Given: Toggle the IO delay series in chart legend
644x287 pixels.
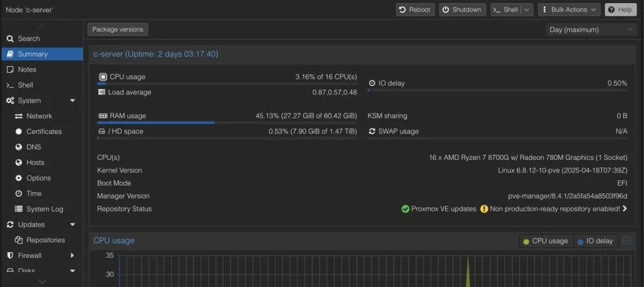Looking at the screenshot, I should click(x=595, y=241).
